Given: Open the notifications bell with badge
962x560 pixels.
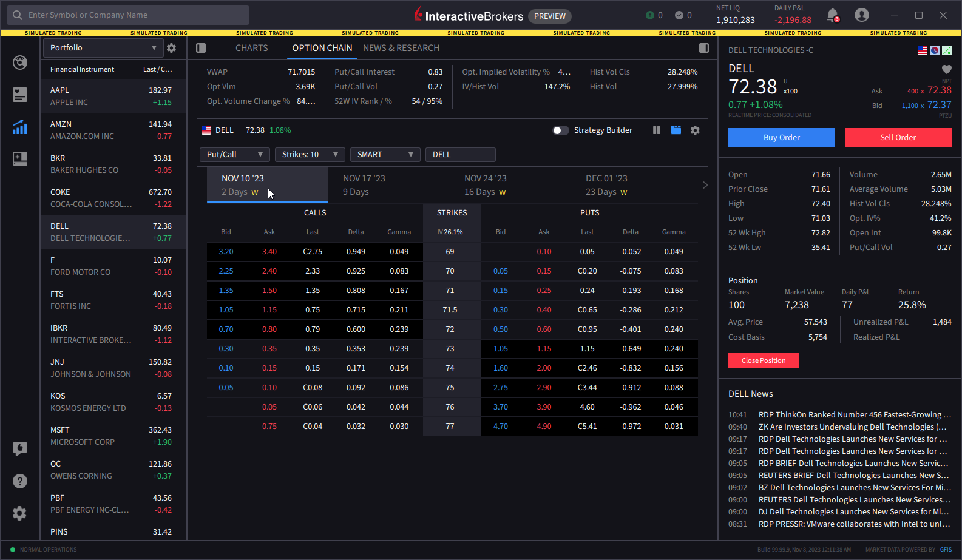Looking at the screenshot, I should click(x=833, y=15).
